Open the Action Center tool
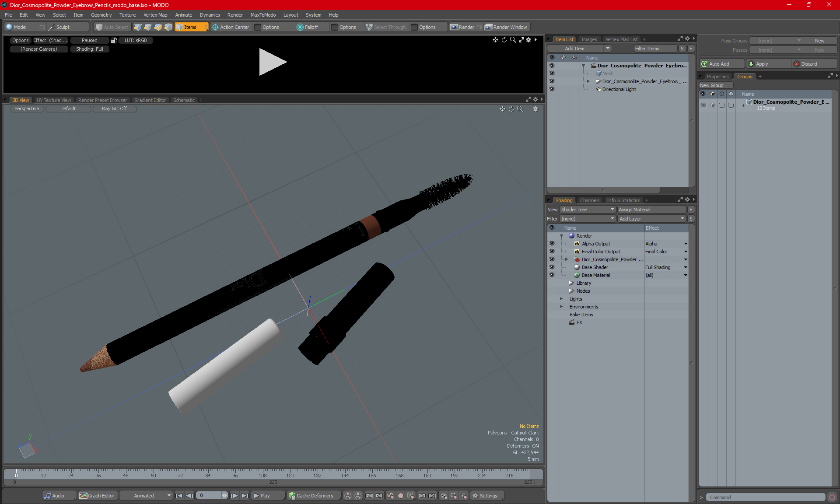Viewport: 840px width, 504px height. (x=231, y=27)
